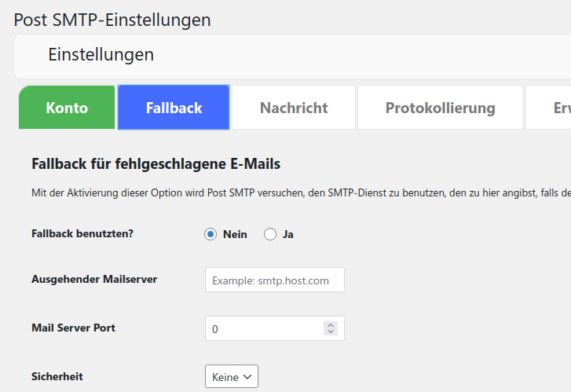Open the Nachricht tab
This screenshot has width=571, height=392.
(294, 108)
